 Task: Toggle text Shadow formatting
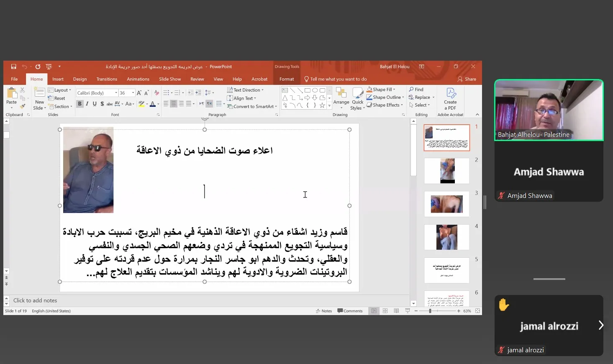pyautogui.click(x=102, y=104)
